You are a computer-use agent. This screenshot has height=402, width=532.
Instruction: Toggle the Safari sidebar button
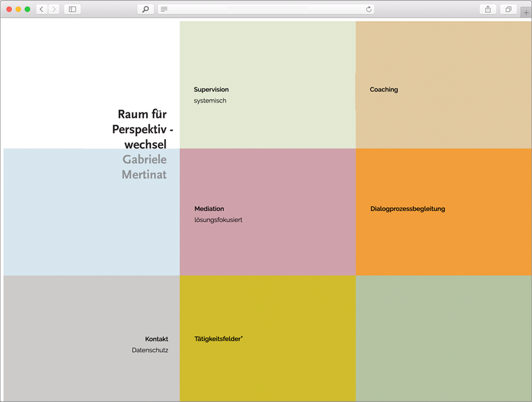click(72, 9)
